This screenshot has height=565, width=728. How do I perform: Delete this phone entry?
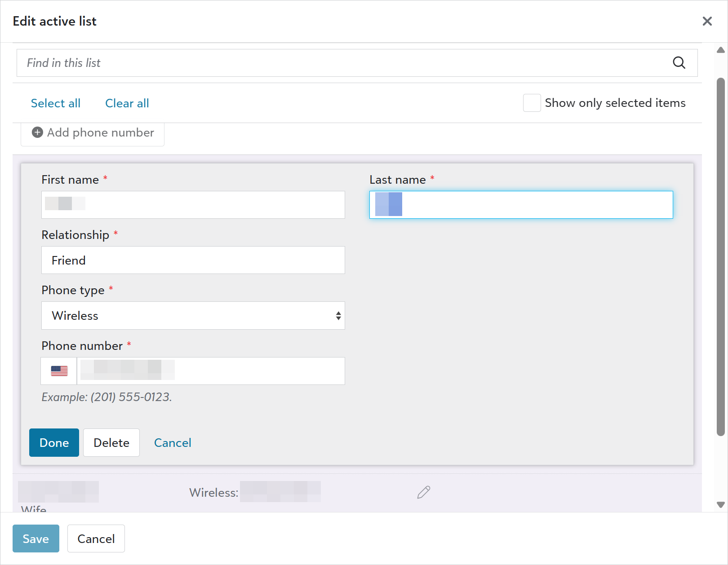[111, 443]
